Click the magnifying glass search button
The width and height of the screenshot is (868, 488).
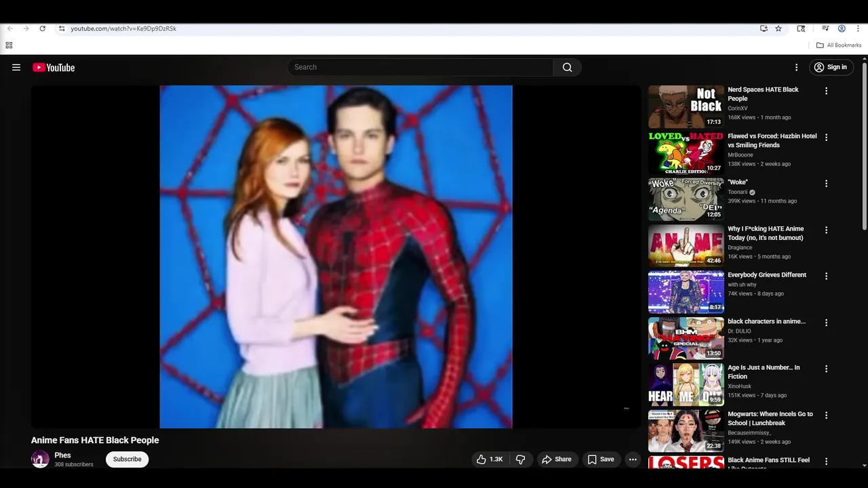coord(567,67)
